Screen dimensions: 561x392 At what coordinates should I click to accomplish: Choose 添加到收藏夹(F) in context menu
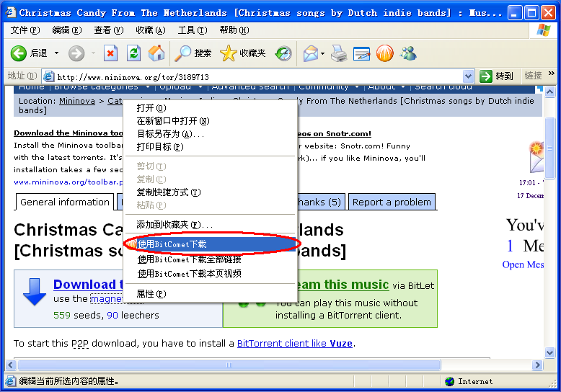click(210, 225)
